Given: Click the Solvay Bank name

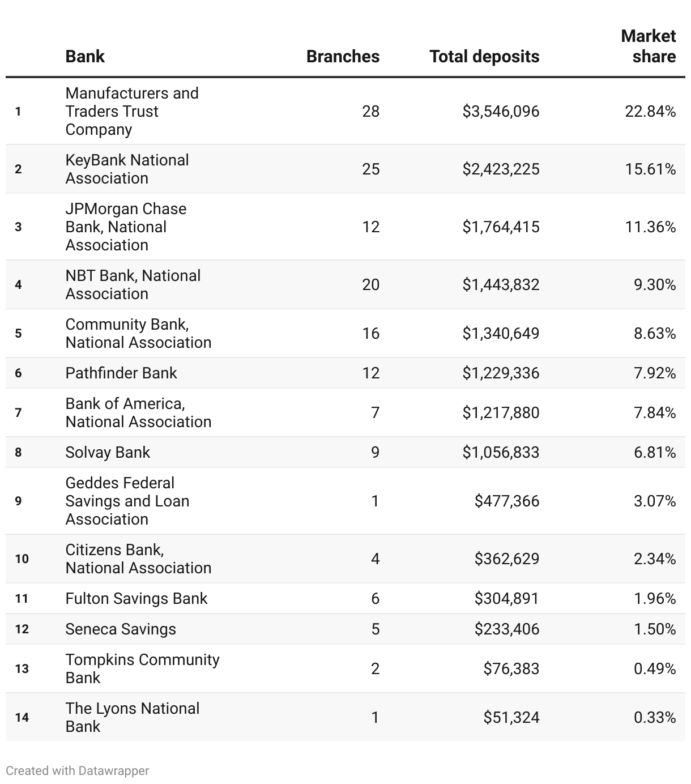Looking at the screenshot, I should [108, 453].
